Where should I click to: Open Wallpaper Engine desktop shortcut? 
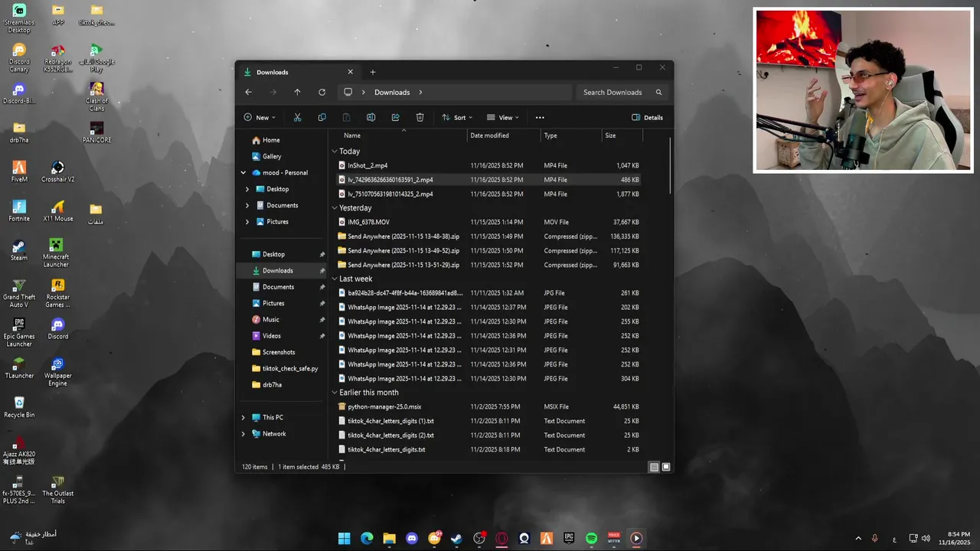click(57, 372)
